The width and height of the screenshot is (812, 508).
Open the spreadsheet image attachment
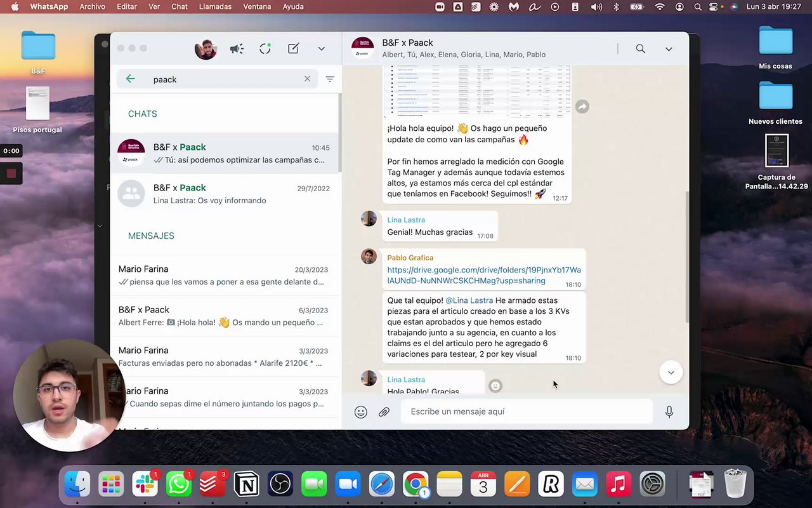coord(477,91)
